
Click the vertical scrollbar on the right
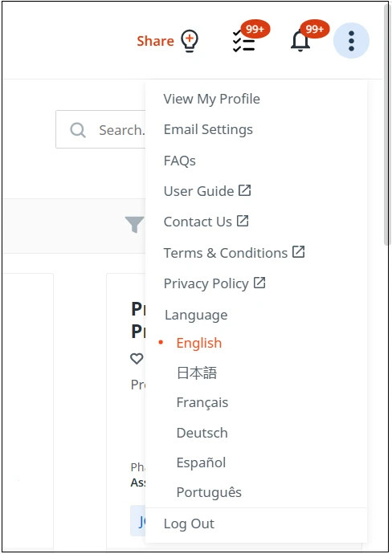pyautogui.click(x=386, y=124)
